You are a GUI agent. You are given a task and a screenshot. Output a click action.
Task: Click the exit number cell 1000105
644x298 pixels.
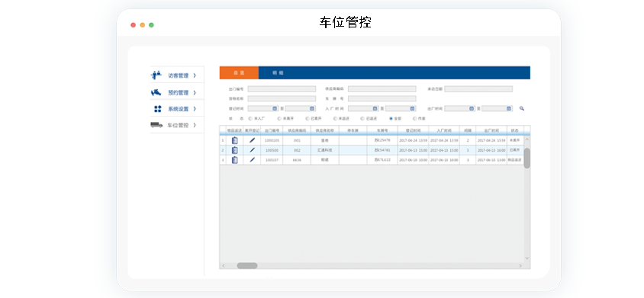click(x=272, y=140)
